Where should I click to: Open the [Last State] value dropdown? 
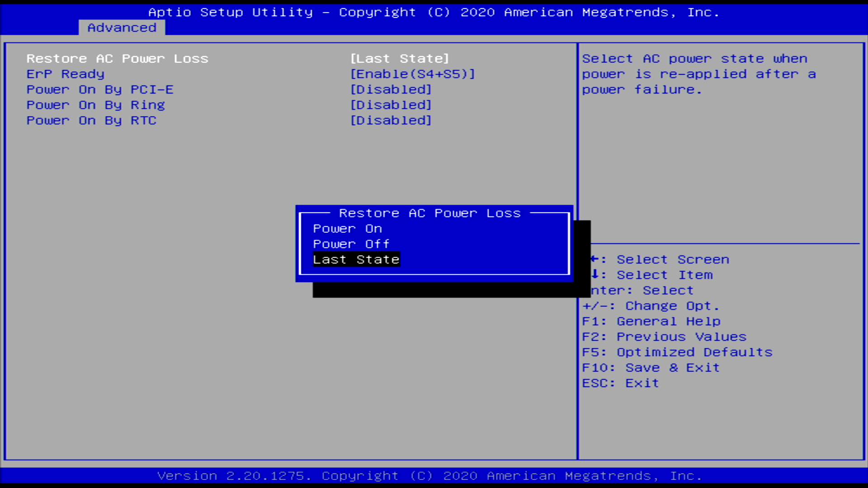coord(400,59)
